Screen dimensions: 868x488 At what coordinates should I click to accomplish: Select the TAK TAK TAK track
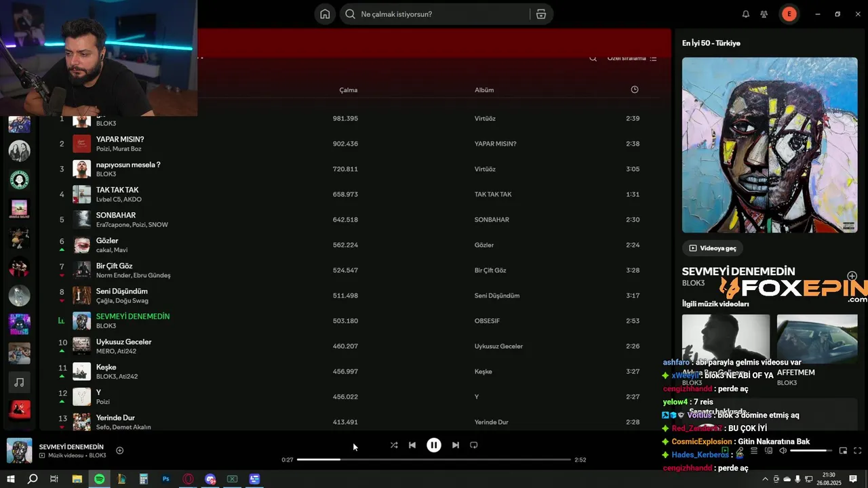[117, 190]
